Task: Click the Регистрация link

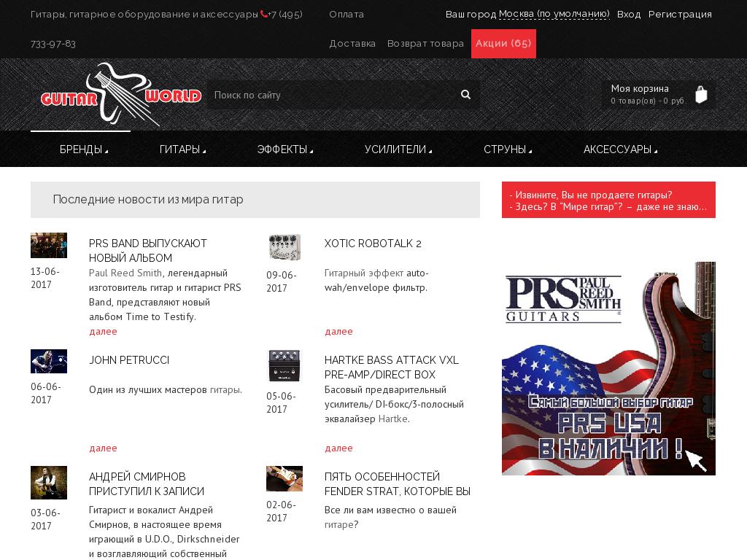Action: click(x=680, y=15)
